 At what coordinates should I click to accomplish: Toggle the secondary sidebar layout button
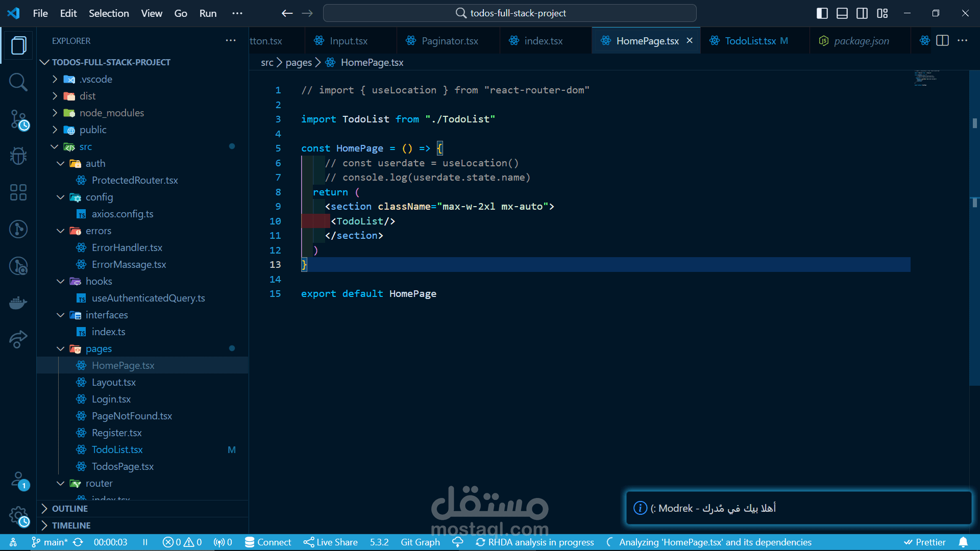point(862,13)
